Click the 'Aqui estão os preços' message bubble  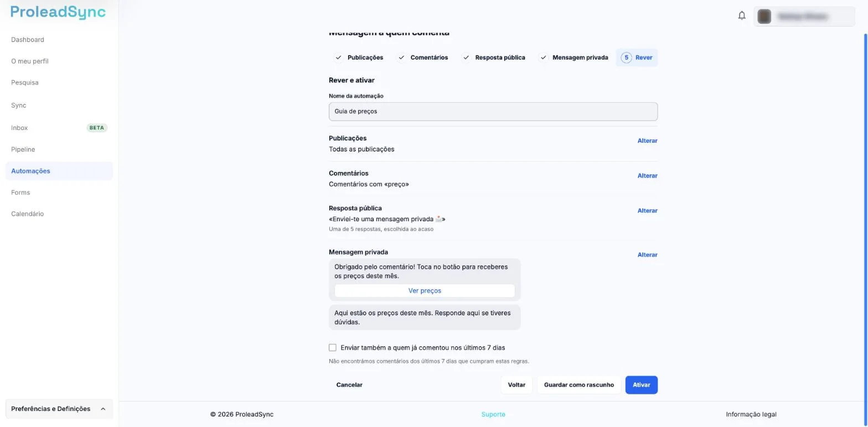[425, 317]
